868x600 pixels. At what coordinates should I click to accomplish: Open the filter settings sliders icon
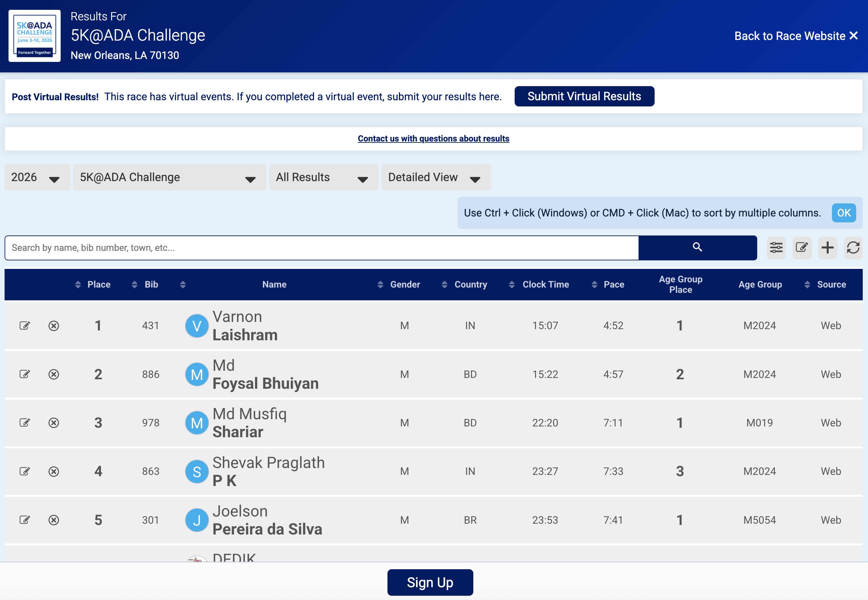coord(776,248)
